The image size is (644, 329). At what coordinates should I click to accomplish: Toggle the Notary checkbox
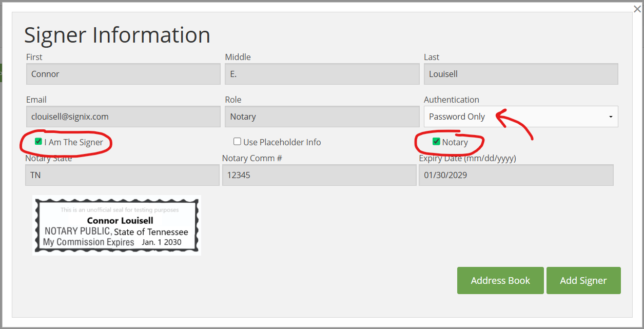[x=436, y=142]
